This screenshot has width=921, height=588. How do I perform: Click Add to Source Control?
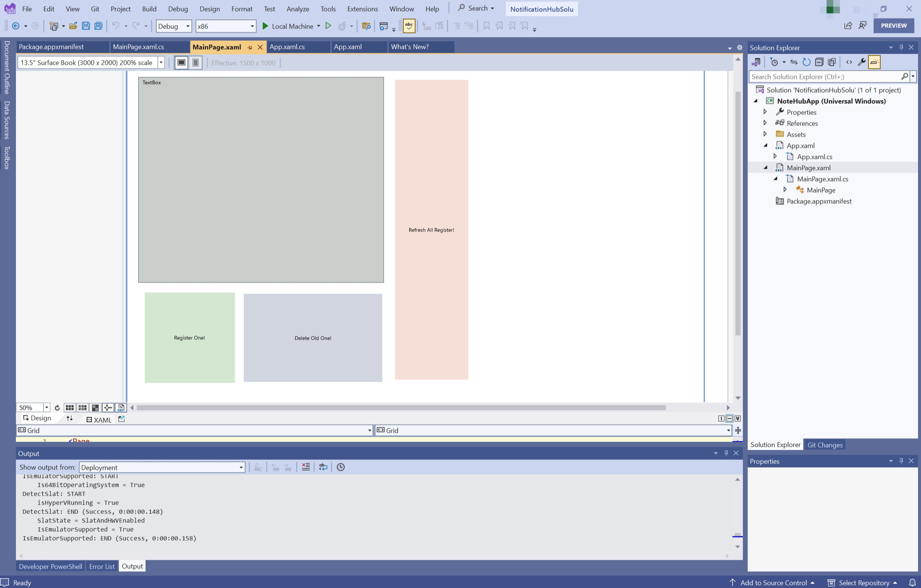[773, 582]
